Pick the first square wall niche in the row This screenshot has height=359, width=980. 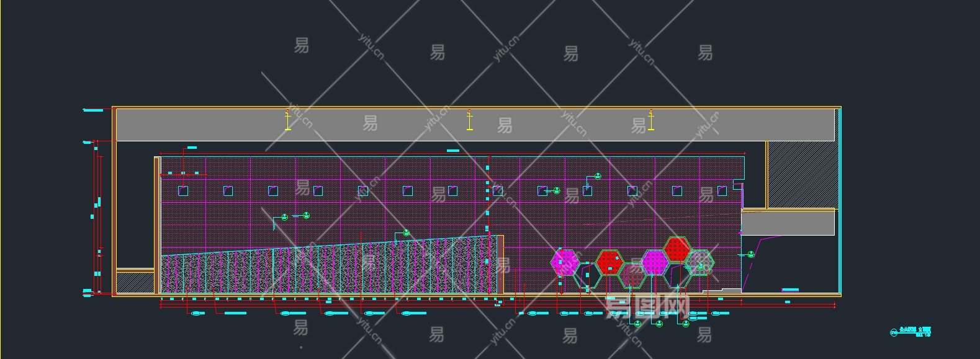(x=183, y=191)
